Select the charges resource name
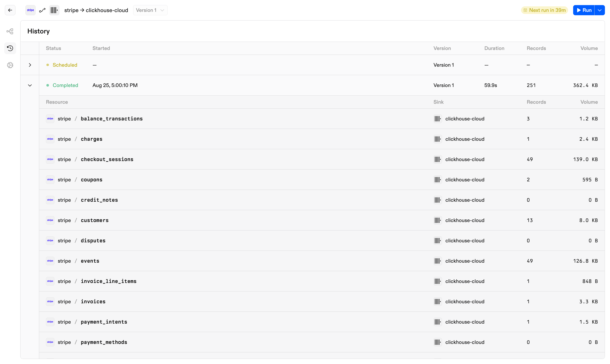This screenshot has width=610, height=364. pyautogui.click(x=91, y=139)
